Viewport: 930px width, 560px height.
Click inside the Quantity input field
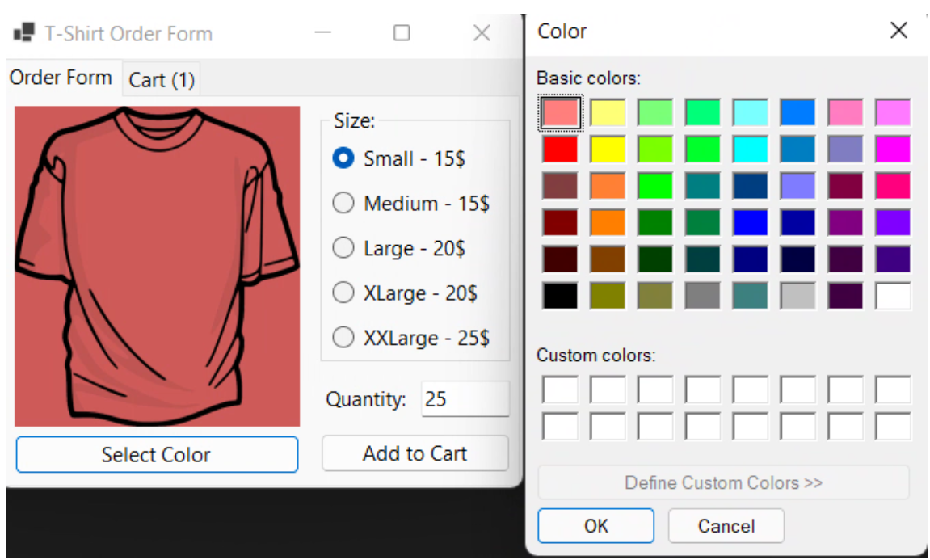click(465, 398)
